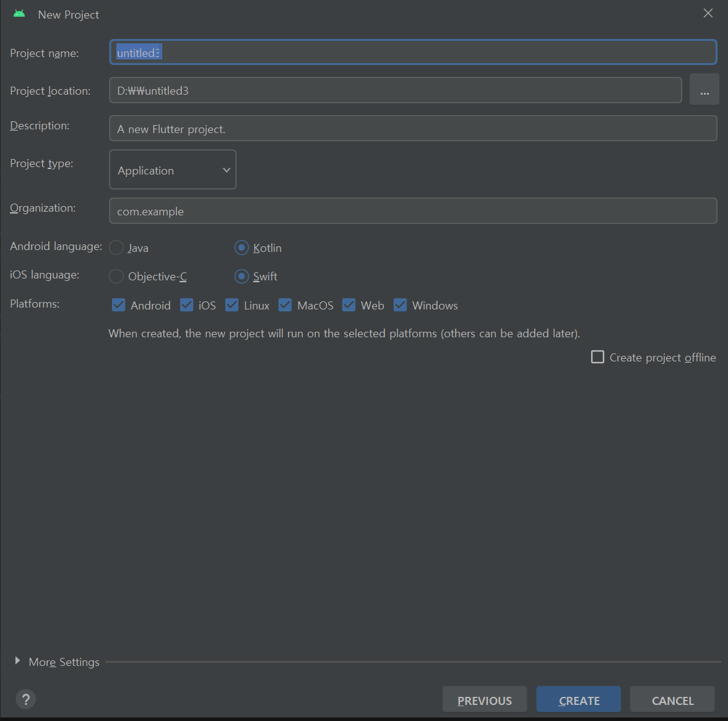The width and height of the screenshot is (728, 721).
Task: Click the platforms hint text line
Action: tap(344, 334)
